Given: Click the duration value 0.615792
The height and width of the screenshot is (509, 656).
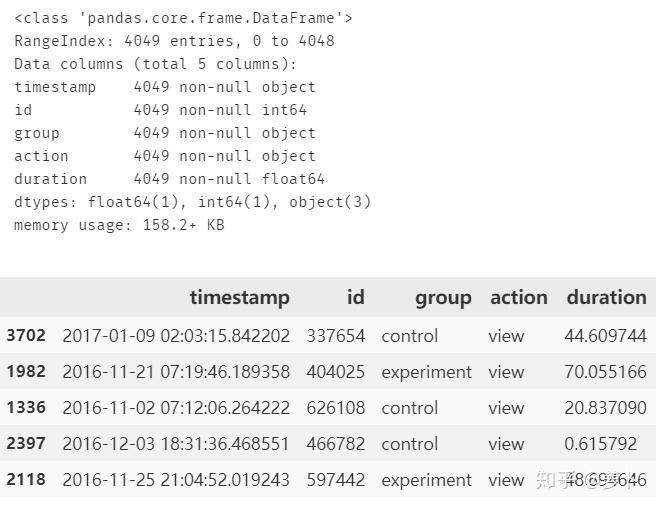Looking at the screenshot, I should click(600, 444).
